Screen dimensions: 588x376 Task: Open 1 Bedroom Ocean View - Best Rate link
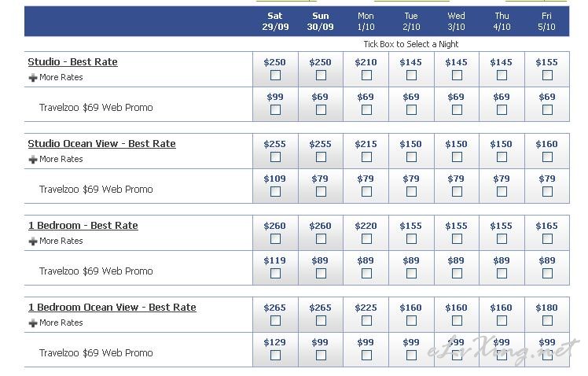point(112,308)
